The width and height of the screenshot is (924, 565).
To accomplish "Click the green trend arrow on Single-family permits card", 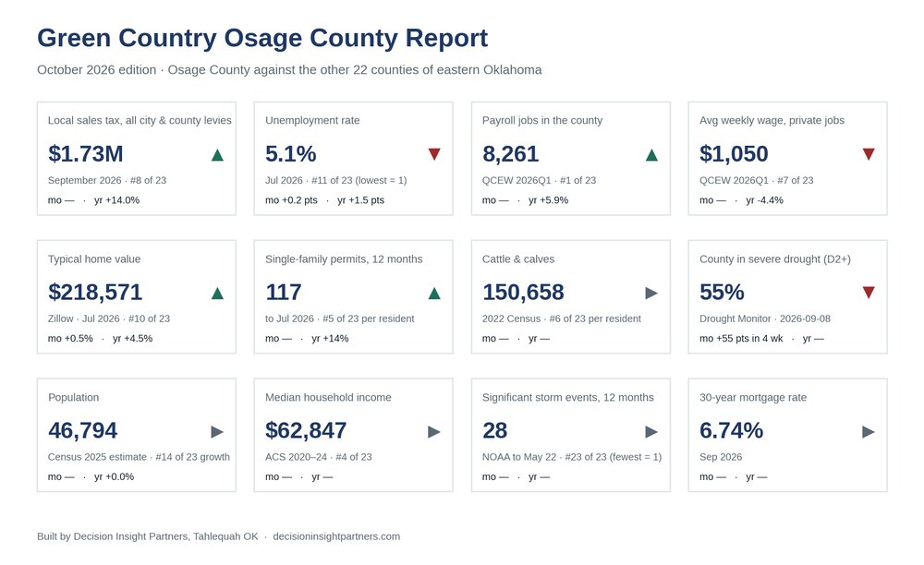I will point(434,293).
